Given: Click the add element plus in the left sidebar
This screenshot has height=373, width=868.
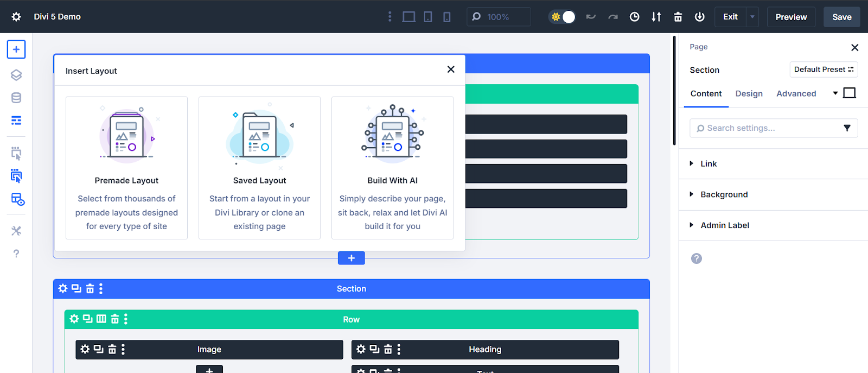Looking at the screenshot, I should [x=16, y=49].
